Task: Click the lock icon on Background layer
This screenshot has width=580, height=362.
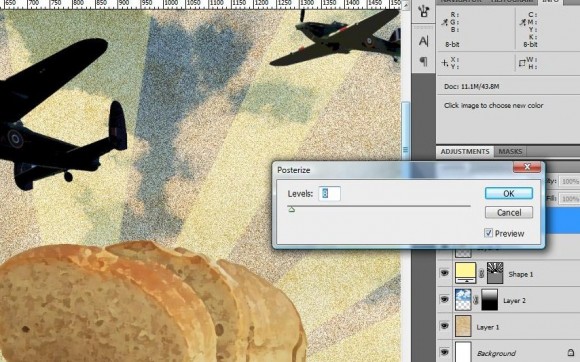Action: coord(571,352)
